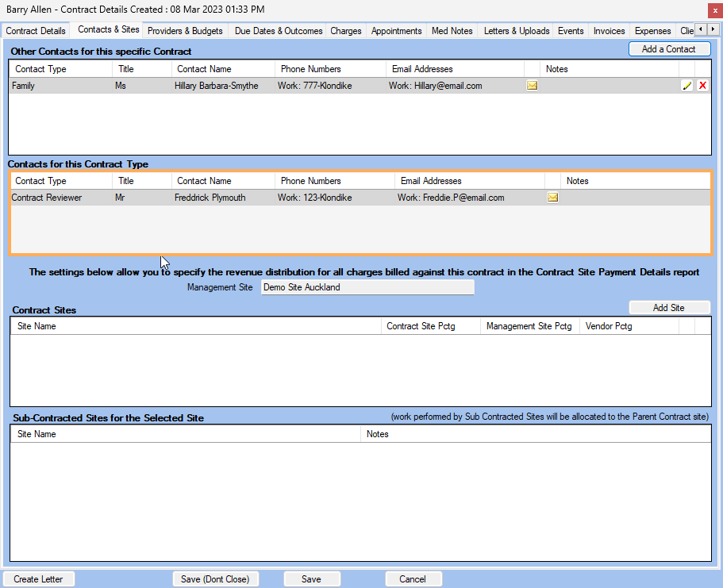Click the email icon for Freddrick Plymouth
This screenshot has width=723, height=588.
[x=552, y=198]
